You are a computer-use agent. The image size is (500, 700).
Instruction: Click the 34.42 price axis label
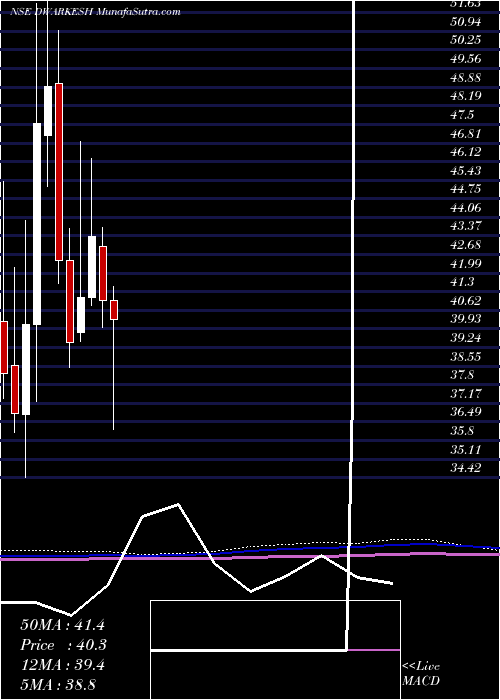point(465,468)
